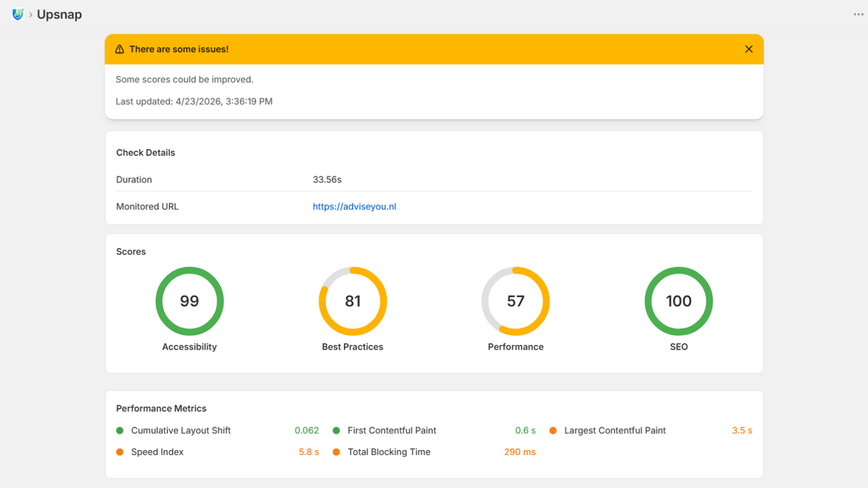Dismiss the yellow issues alert banner

click(749, 49)
